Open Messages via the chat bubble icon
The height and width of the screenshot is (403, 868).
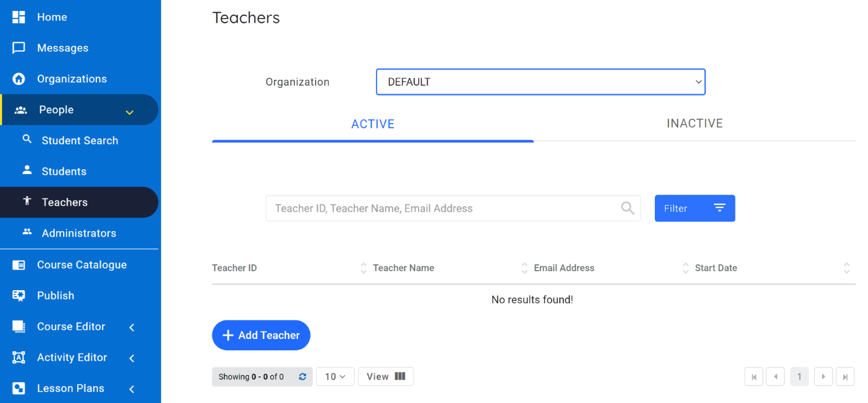[19, 48]
